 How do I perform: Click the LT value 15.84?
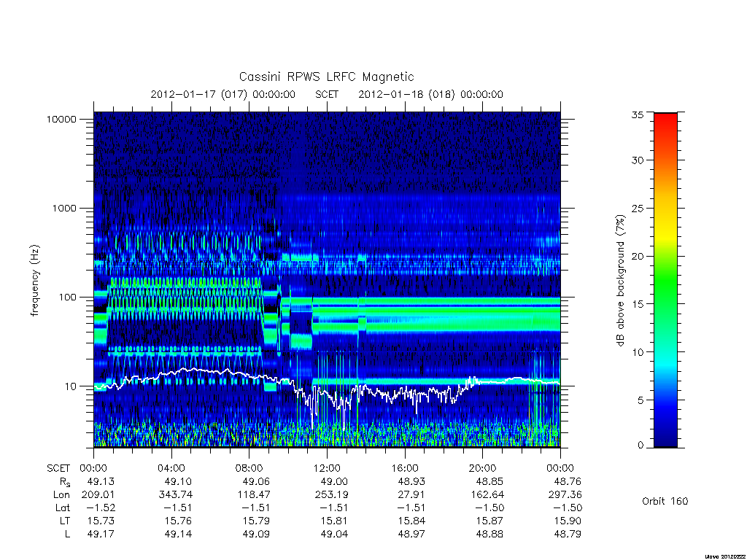pyautogui.click(x=411, y=521)
